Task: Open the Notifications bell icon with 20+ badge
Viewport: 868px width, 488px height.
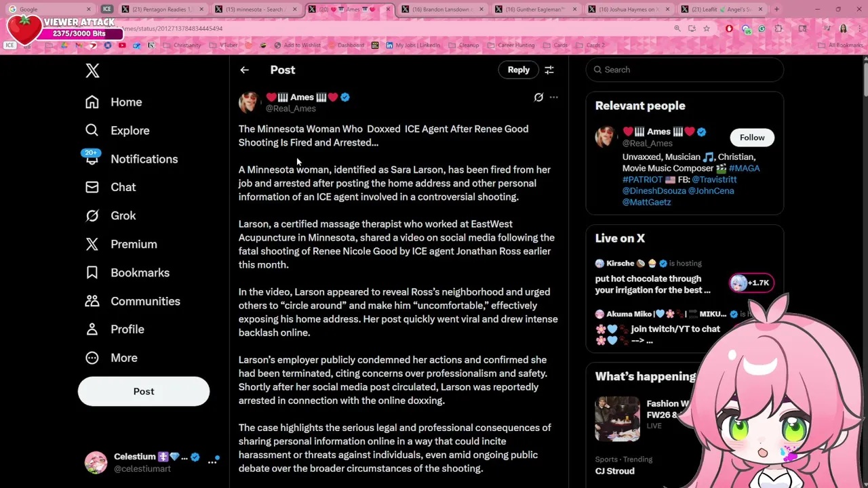Action: [x=92, y=157]
